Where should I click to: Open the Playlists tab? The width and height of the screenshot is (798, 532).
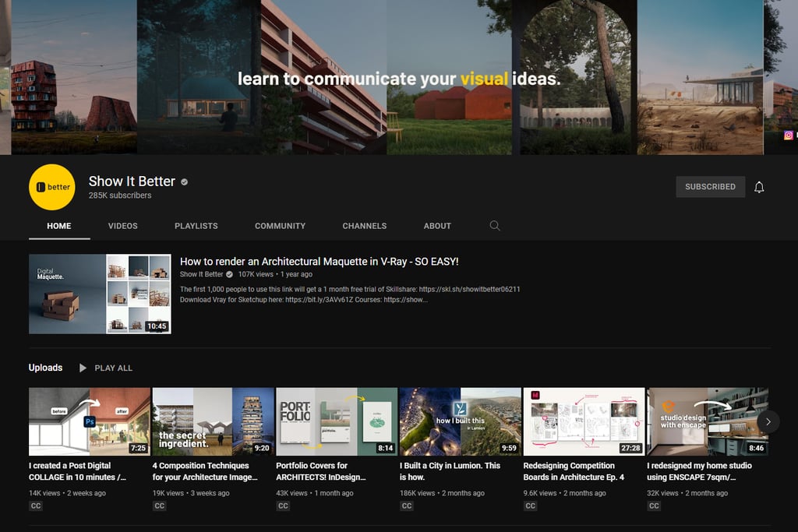click(196, 226)
